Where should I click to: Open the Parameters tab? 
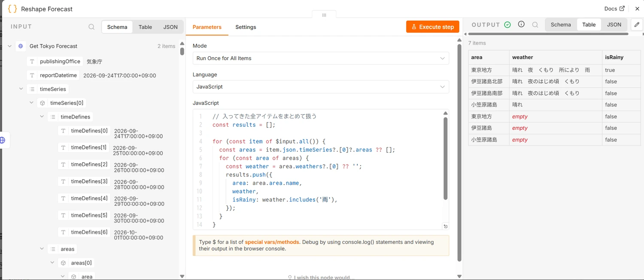click(x=207, y=27)
